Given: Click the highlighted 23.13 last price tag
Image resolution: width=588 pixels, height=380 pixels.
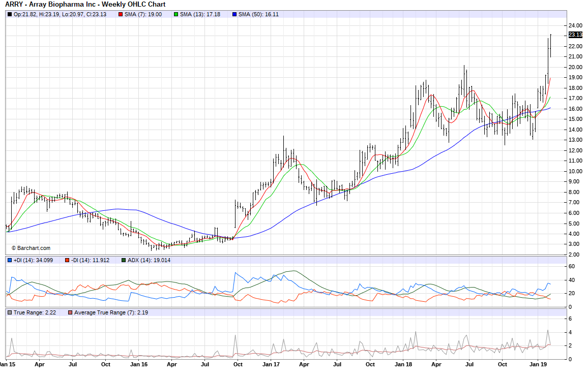Looking at the screenshot, I should click(575, 35).
